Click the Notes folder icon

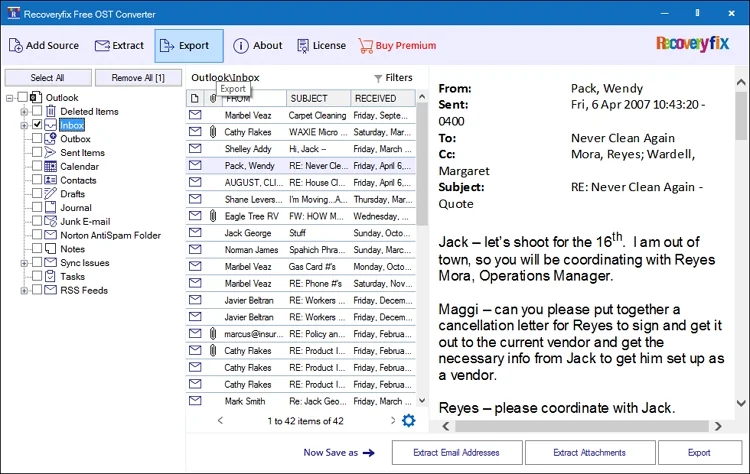tap(50, 249)
